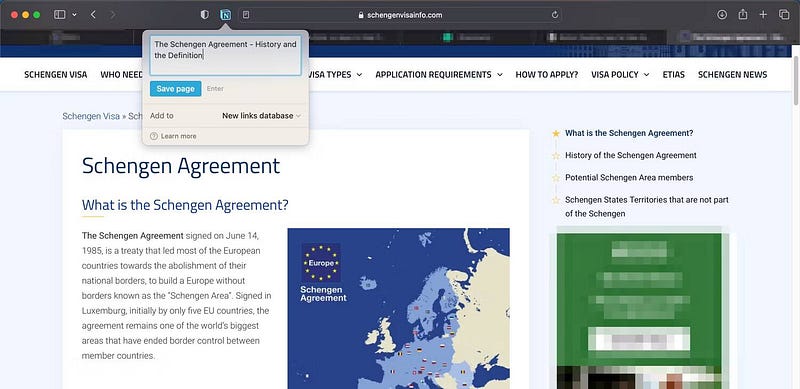
Task: Click the Save page button
Action: point(176,89)
